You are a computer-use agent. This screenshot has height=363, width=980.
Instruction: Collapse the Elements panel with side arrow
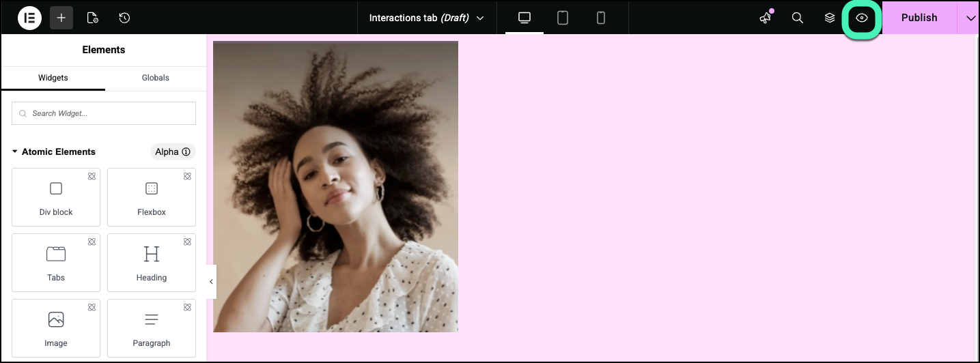click(211, 282)
